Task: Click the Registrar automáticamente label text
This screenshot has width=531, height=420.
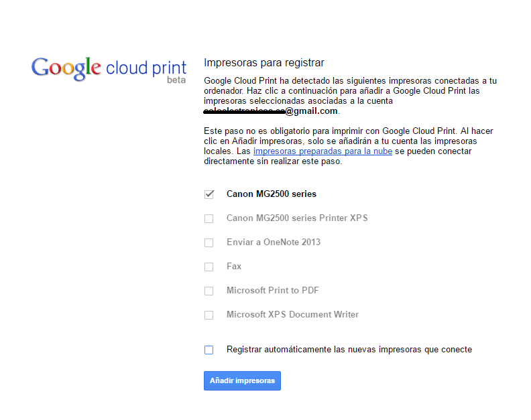Action: pos(349,350)
